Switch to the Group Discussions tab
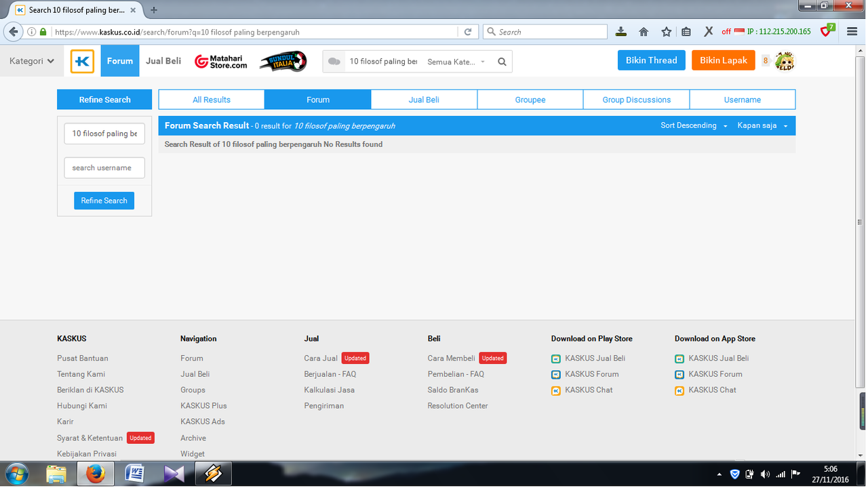 637,100
